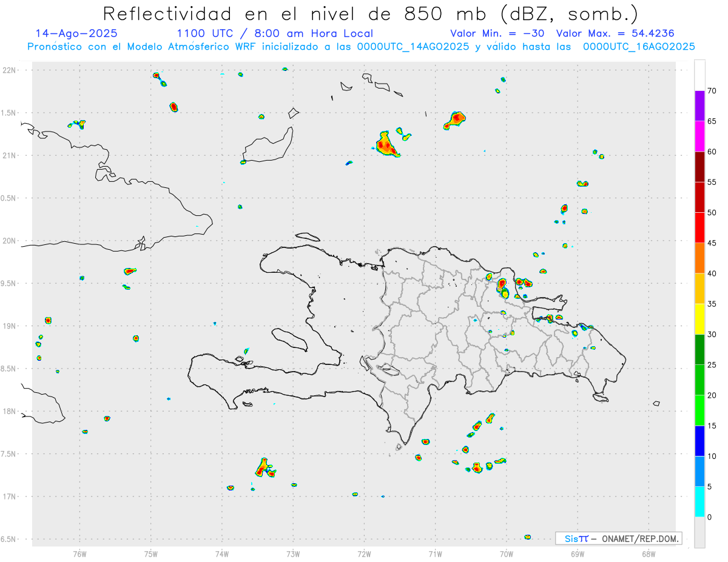728x562 pixels.
Task: Click the '68W' longitude label
Action: [649, 554]
